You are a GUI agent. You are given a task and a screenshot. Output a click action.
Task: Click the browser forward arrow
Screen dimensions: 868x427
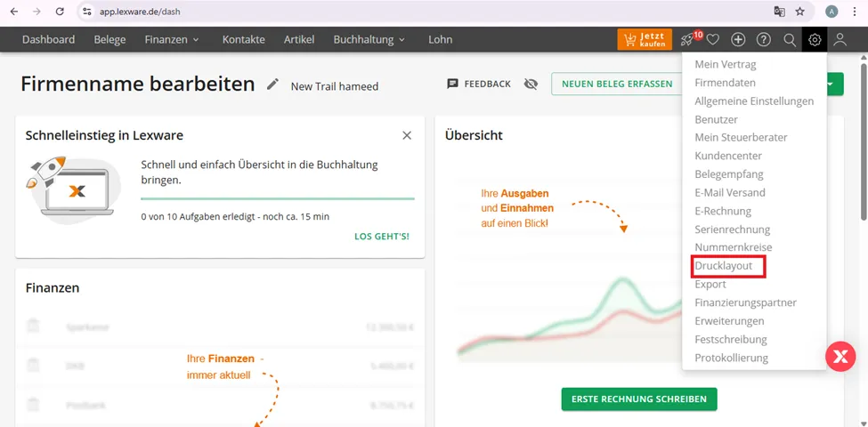(37, 12)
